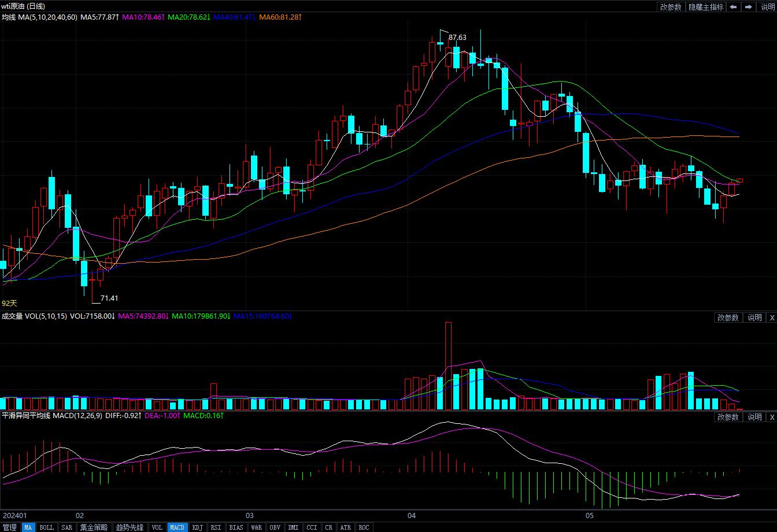
Task: Click the 71.41 low price marker
Action: [x=109, y=298]
